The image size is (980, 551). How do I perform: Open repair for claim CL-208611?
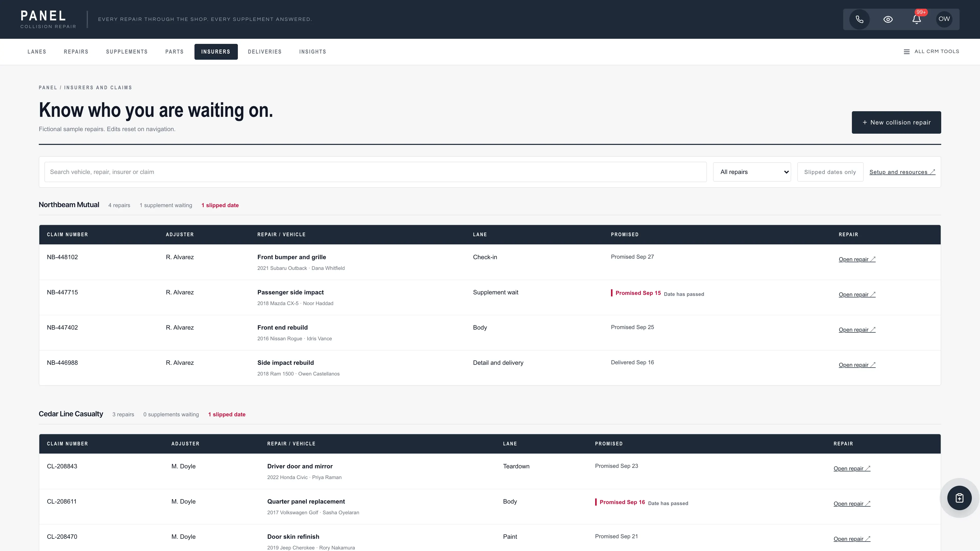852,504
